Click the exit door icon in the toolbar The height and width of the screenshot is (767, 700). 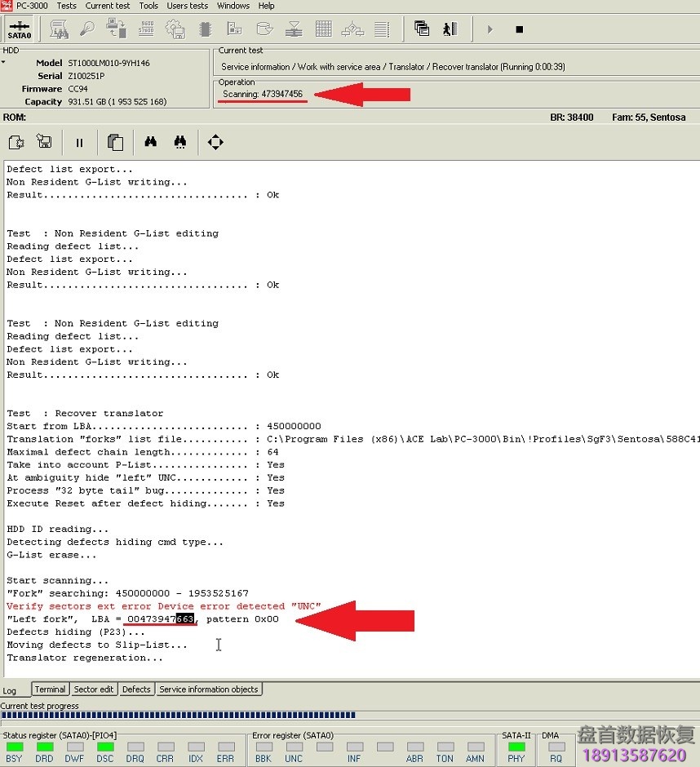pos(449,29)
